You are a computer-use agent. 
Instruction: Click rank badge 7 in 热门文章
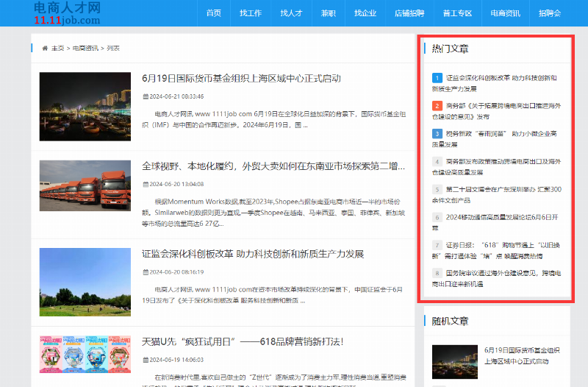(437, 245)
